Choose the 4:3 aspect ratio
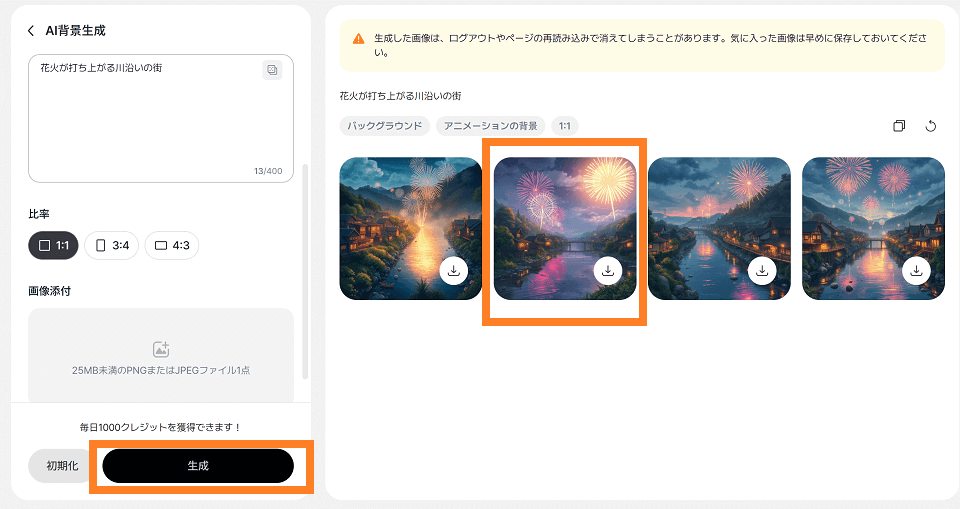 click(172, 245)
